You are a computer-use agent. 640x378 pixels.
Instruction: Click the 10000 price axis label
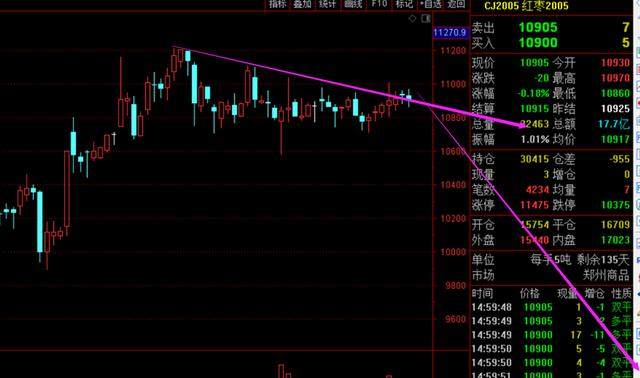453,252
